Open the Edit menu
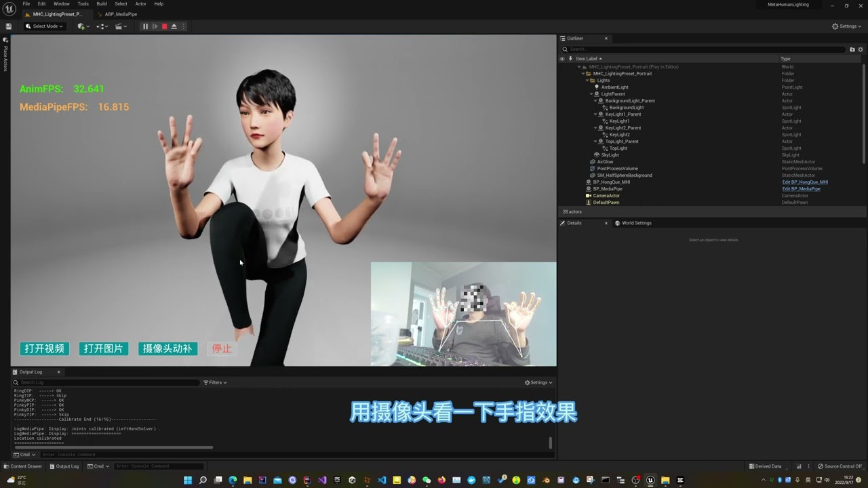 [x=41, y=4]
